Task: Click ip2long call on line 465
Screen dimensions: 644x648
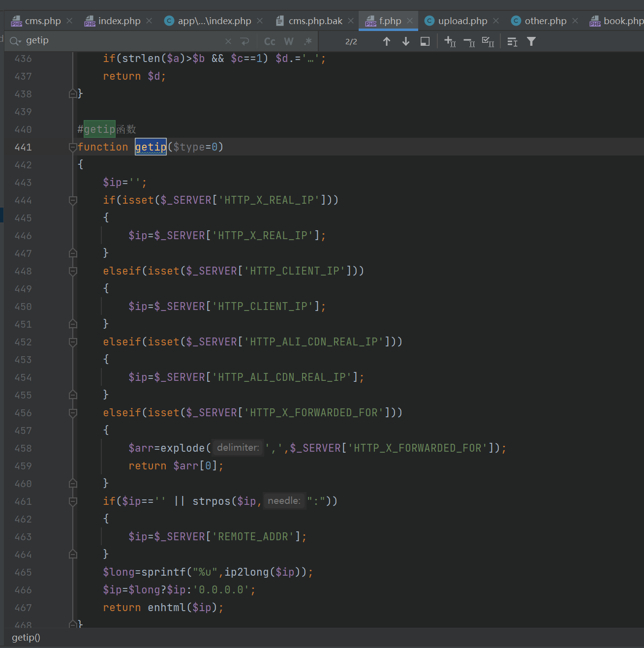Action: (247, 572)
